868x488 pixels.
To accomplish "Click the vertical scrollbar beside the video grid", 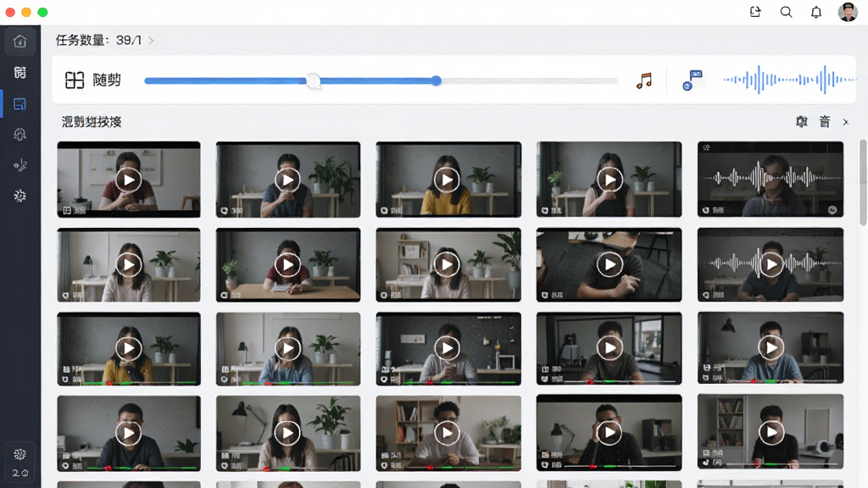I will point(862,183).
